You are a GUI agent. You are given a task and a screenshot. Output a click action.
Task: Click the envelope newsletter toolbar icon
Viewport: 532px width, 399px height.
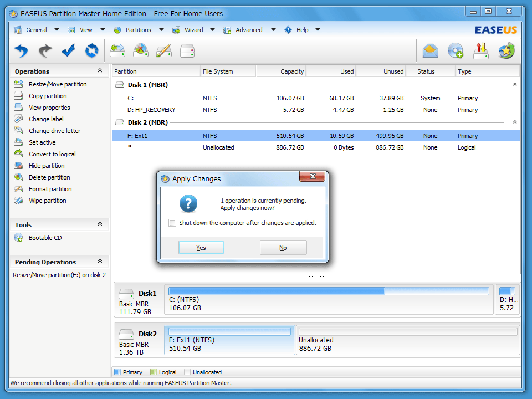coord(430,51)
